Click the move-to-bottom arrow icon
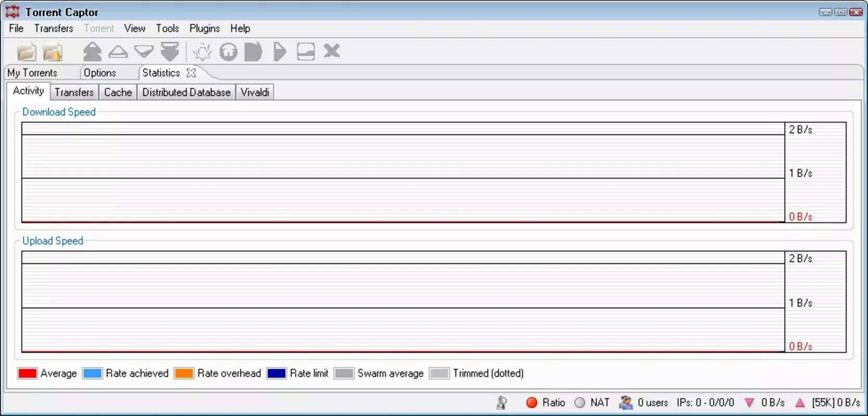The width and height of the screenshot is (868, 416). (170, 51)
